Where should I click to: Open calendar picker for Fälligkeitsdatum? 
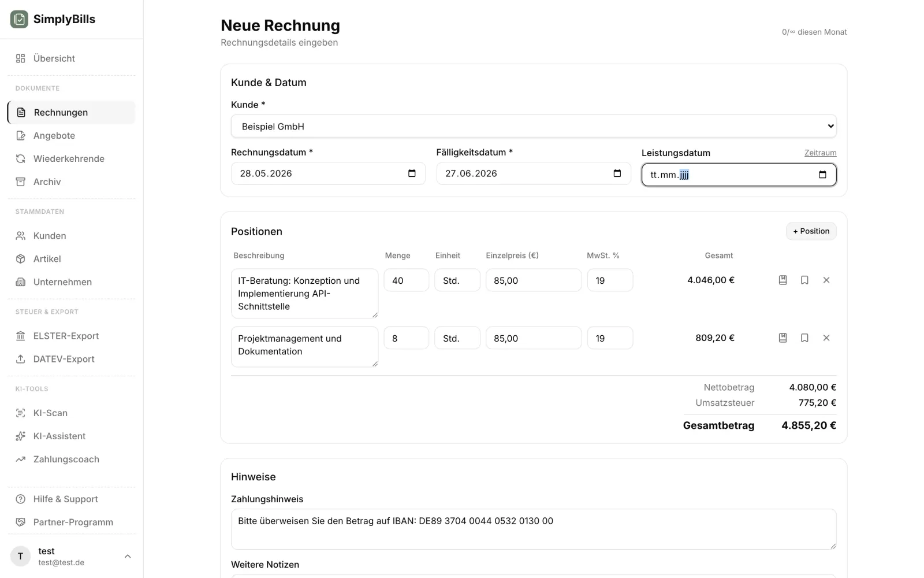tap(617, 173)
